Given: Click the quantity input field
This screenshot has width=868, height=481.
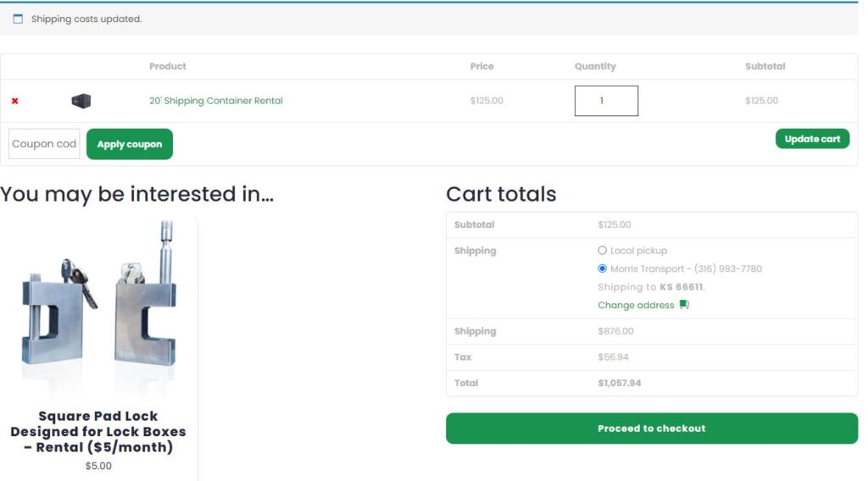Looking at the screenshot, I should [606, 101].
